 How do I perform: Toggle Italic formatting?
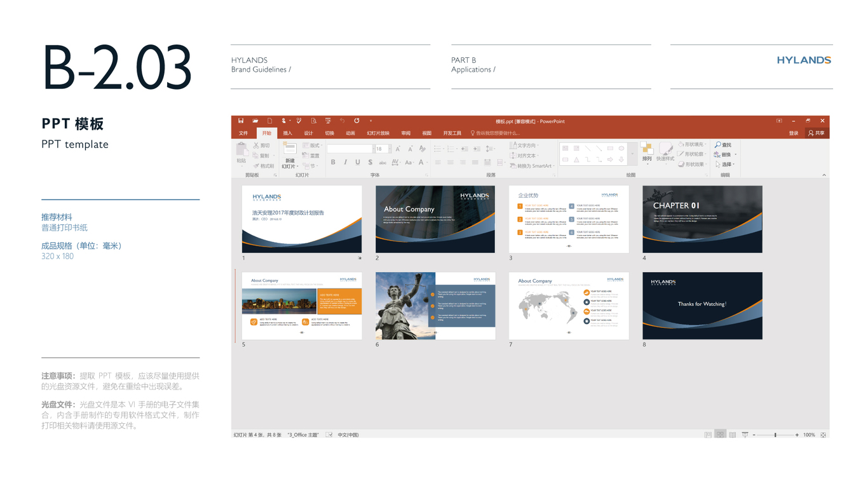coord(345,163)
